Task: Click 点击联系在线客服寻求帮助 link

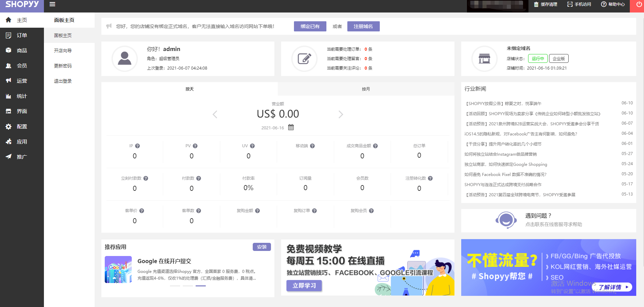Action: coord(554,225)
